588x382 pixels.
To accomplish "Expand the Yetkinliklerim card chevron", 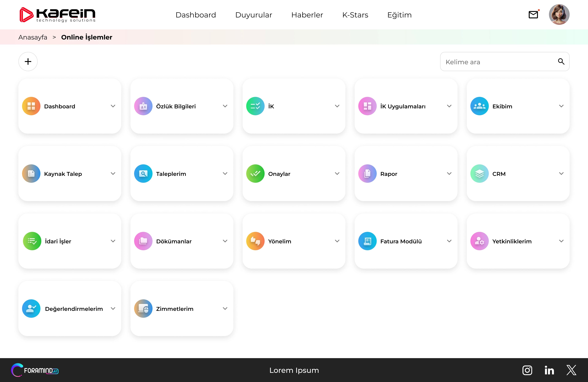I will tap(561, 241).
